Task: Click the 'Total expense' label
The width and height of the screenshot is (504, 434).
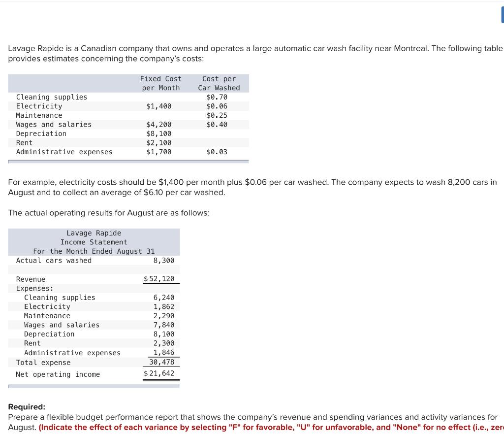Action: (x=43, y=363)
